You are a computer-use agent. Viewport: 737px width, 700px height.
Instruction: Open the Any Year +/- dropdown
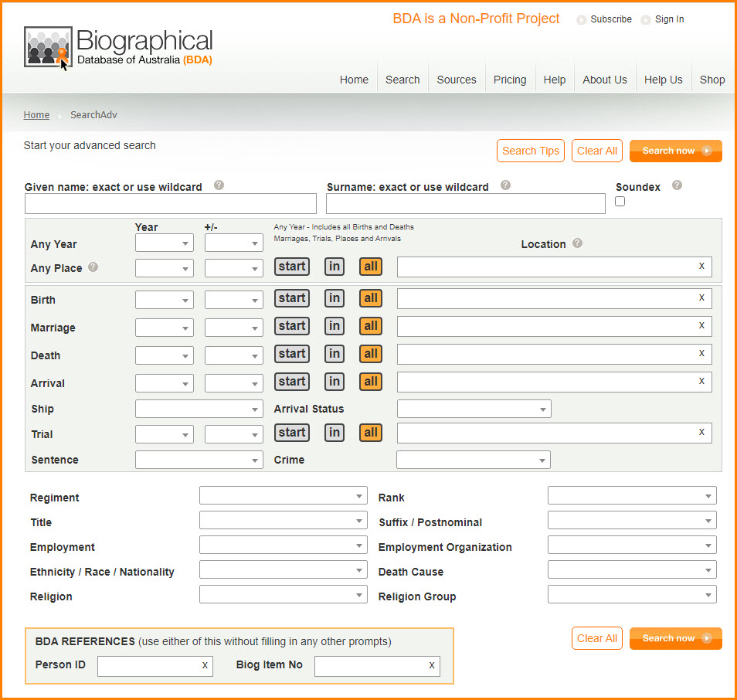coord(233,243)
